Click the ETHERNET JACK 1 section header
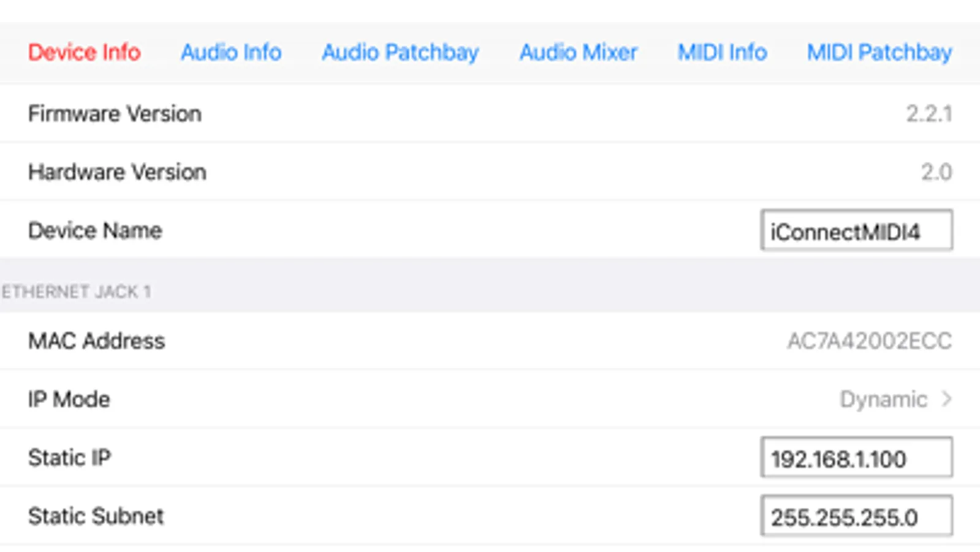Viewport: 980px width, 552px height. [77, 291]
